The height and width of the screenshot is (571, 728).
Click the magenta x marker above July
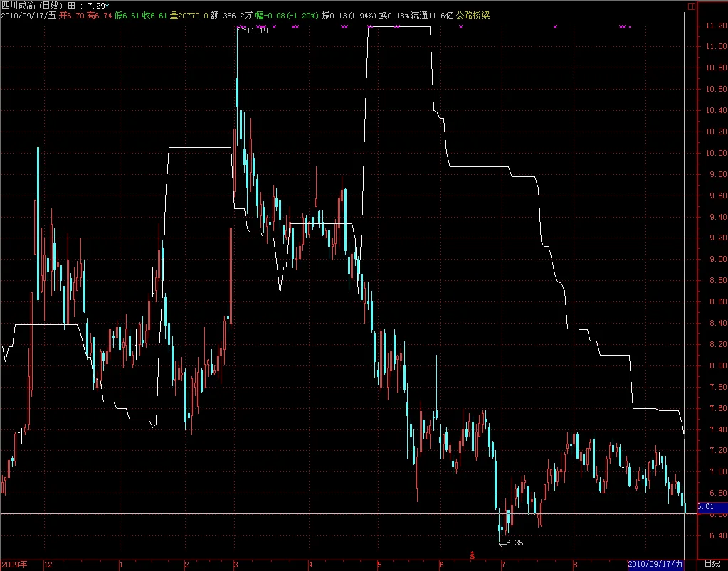click(555, 26)
